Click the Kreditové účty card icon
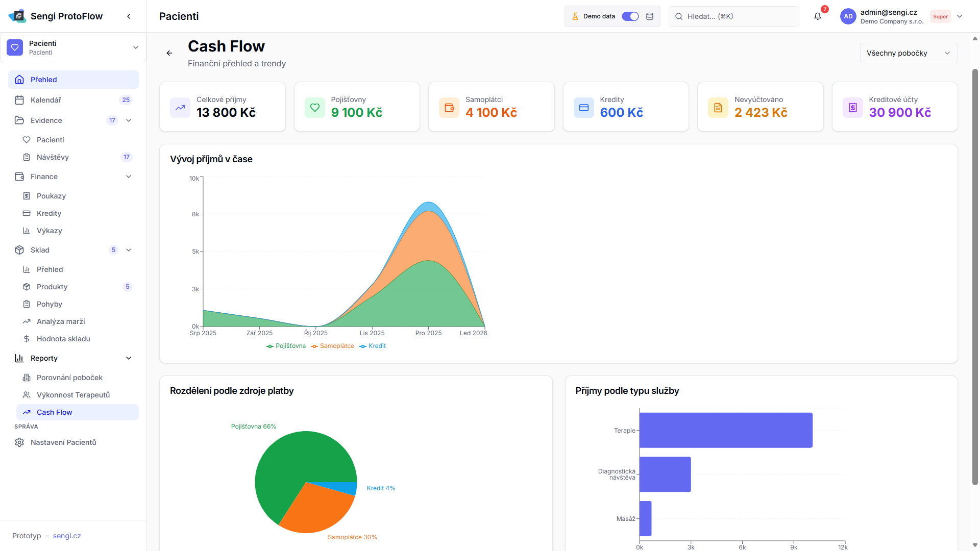Viewport: 980px width, 551px height. click(852, 108)
